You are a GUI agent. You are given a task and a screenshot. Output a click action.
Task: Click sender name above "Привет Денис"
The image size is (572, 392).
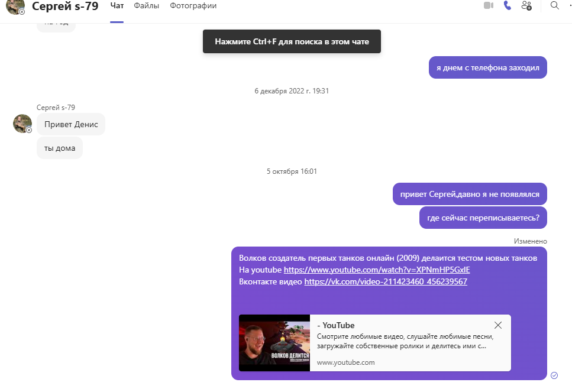[x=56, y=108]
